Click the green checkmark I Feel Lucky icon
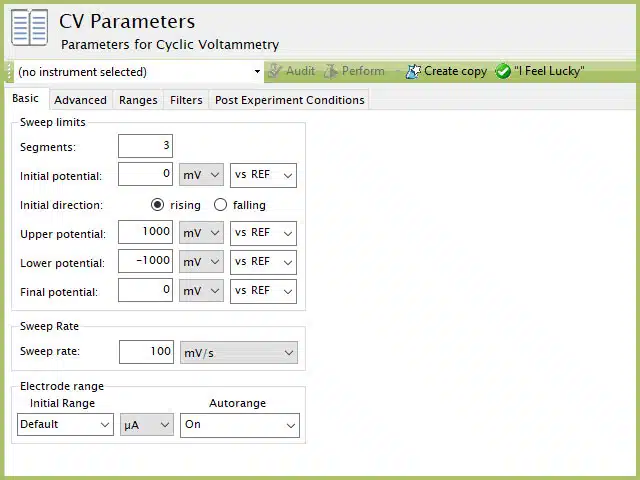640x480 pixels. (x=503, y=71)
